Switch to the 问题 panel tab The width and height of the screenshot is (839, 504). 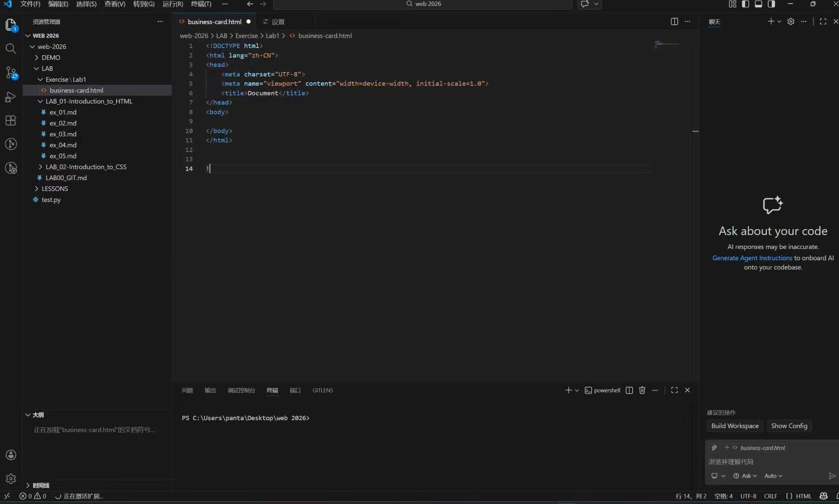click(x=187, y=390)
